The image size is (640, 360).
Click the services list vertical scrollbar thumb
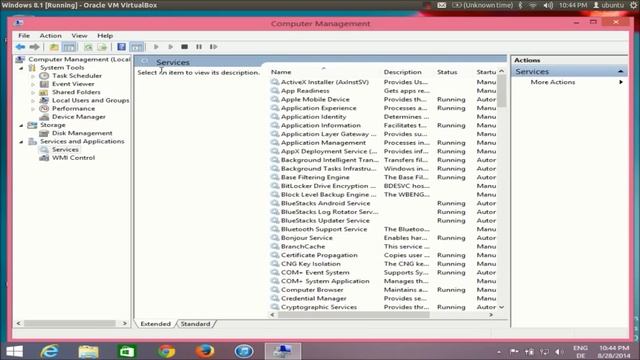click(502, 92)
